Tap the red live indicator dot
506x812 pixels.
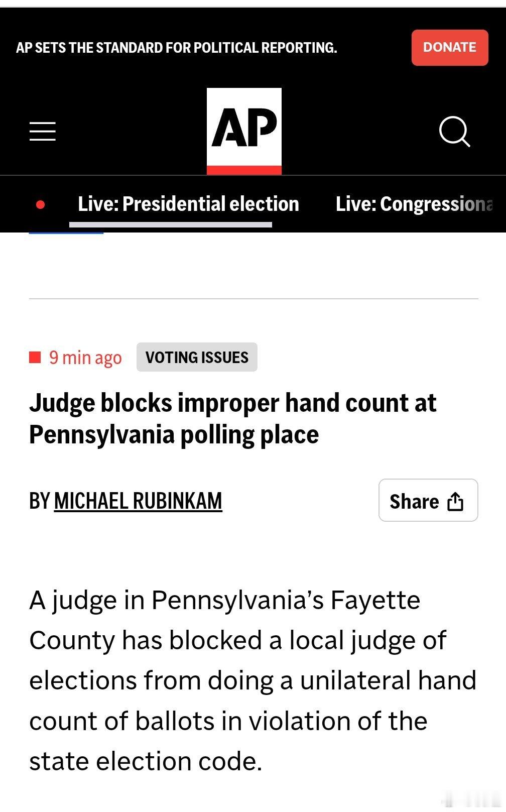coord(41,204)
